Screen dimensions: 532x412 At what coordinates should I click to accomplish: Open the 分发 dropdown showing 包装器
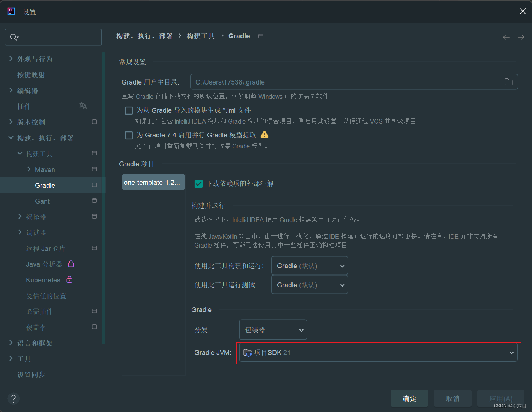pos(273,329)
